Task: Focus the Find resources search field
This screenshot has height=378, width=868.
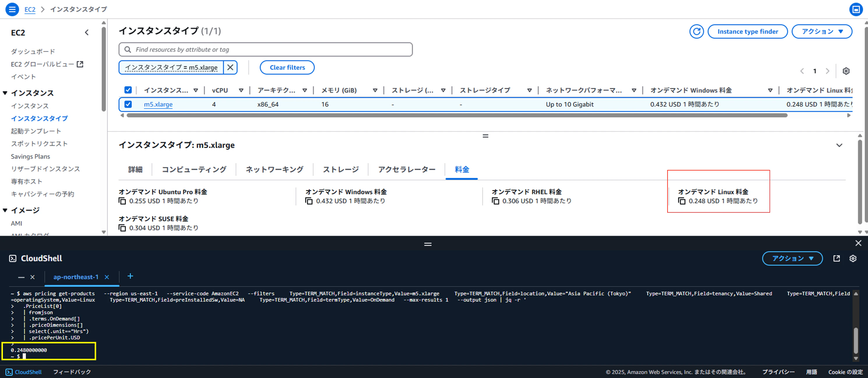Action: pos(265,49)
